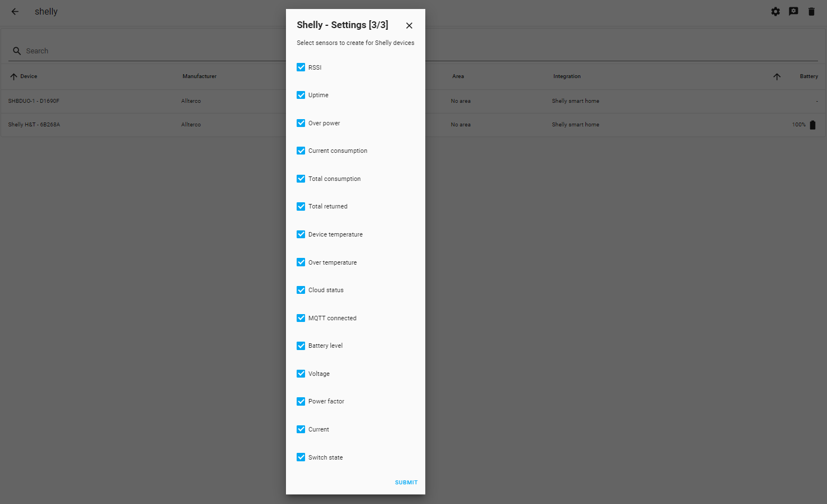The height and width of the screenshot is (504, 827).
Task: Disable the MQTT connected sensor
Action: click(301, 317)
